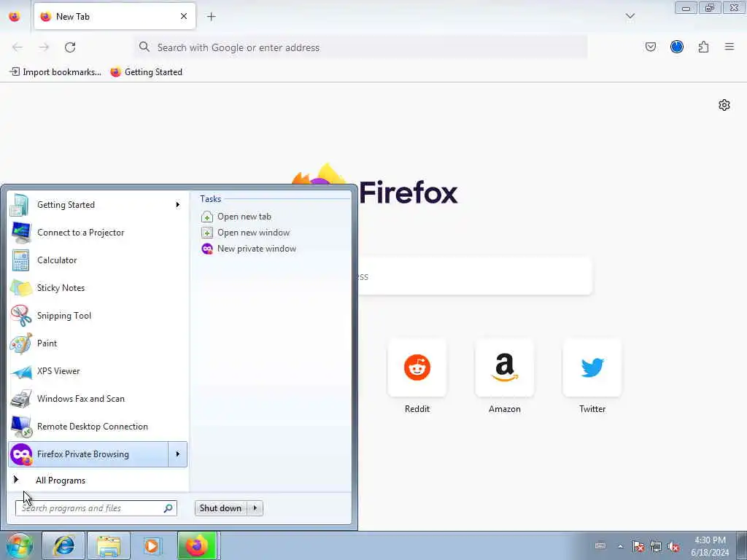Open new tab personalize gear
Viewport: 747px width, 560px height.
724,105
